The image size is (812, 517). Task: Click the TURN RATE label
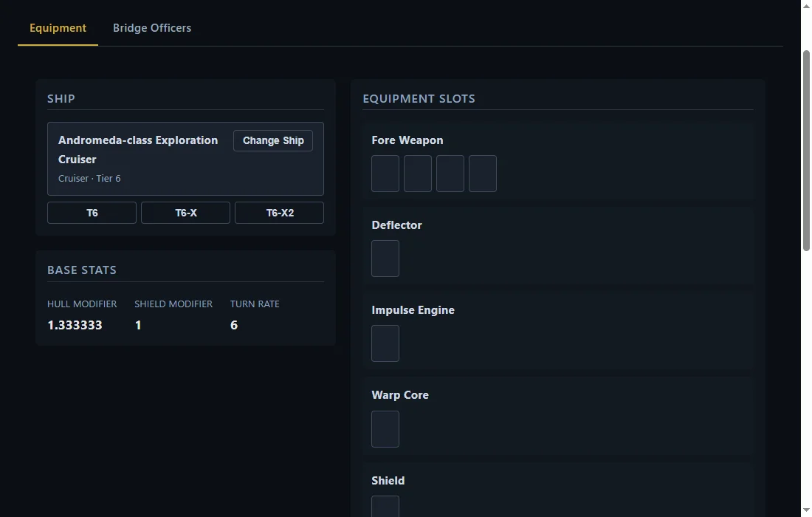(x=255, y=304)
